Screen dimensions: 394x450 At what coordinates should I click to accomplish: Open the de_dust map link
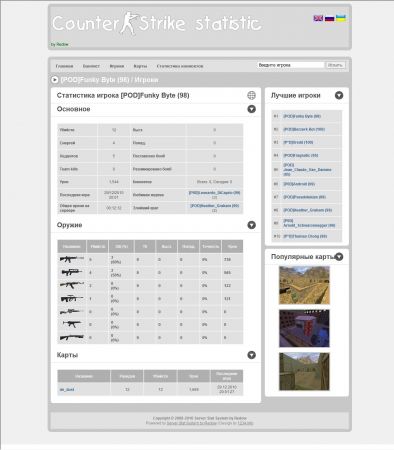[67, 389]
